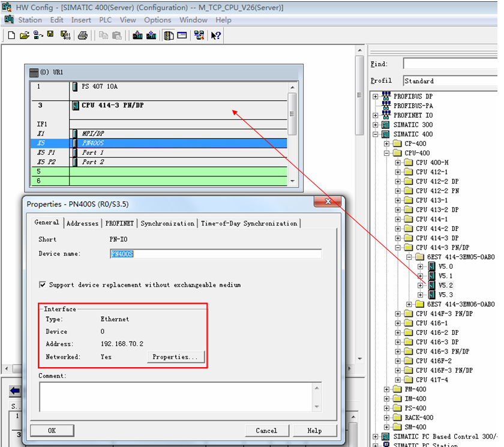
Task: Click inside the Device name field
Action: (x=216, y=254)
